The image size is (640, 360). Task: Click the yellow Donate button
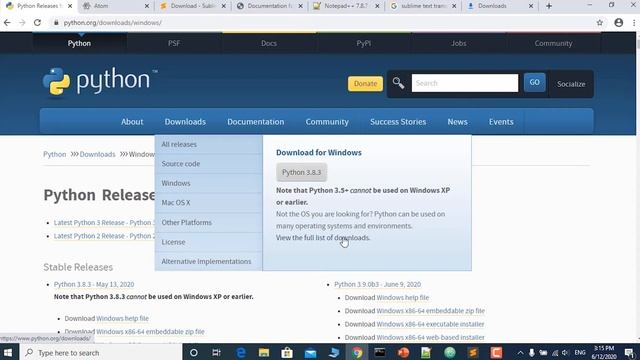coord(365,84)
